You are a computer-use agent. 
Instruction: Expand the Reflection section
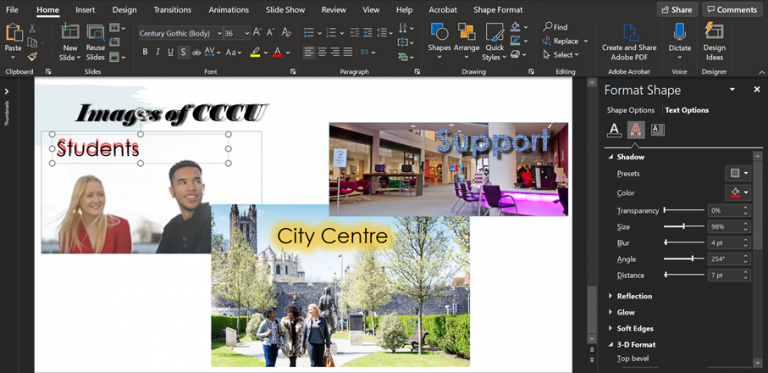click(611, 296)
